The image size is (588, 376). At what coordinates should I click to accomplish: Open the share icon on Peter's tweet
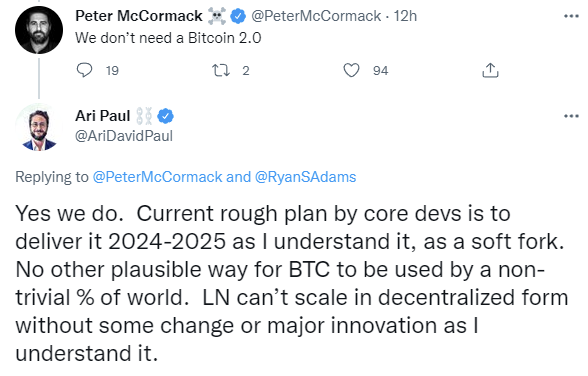[490, 70]
